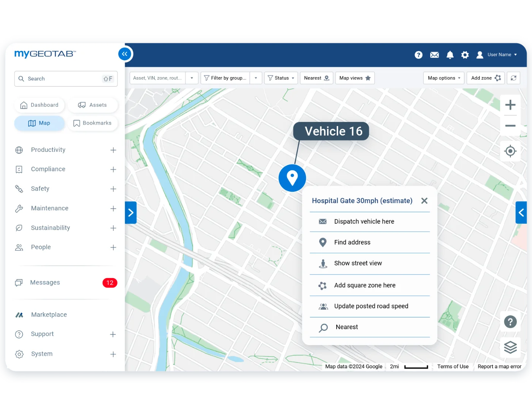Screen dimensions: 532x415
Task: Expand the People section
Action: pos(113,247)
